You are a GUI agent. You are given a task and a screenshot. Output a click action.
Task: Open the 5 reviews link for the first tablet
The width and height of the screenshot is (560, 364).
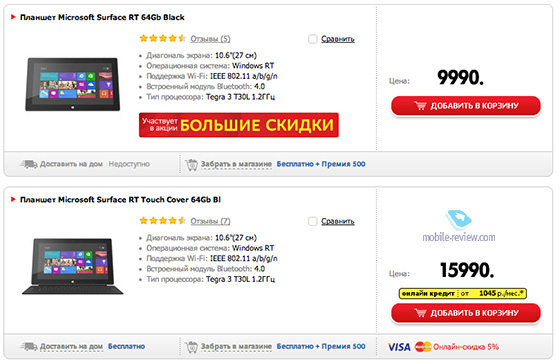tap(210, 39)
